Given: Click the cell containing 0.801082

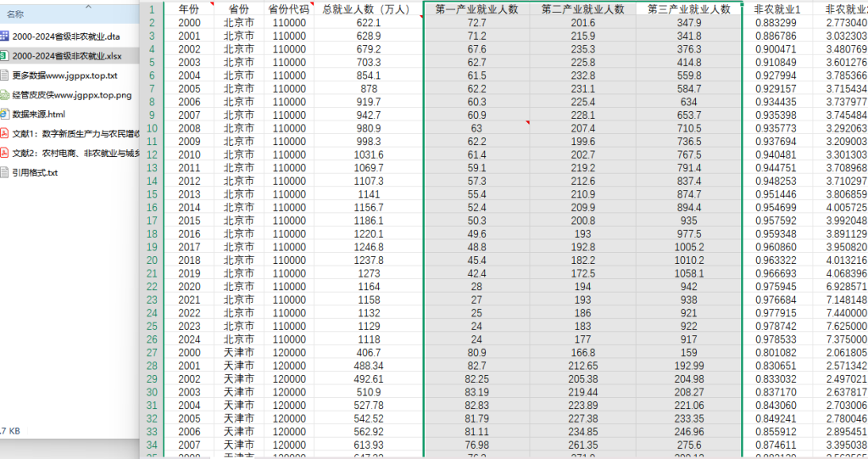Looking at the screenshot, I should click(x=776, y=353).
